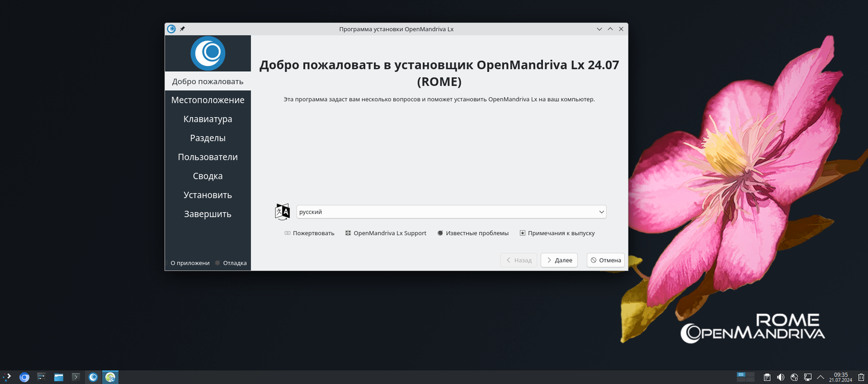The height and width of the screenshot is (384, 868).
Task: Click the Отмена button
Action: click(x=605, y=260)
